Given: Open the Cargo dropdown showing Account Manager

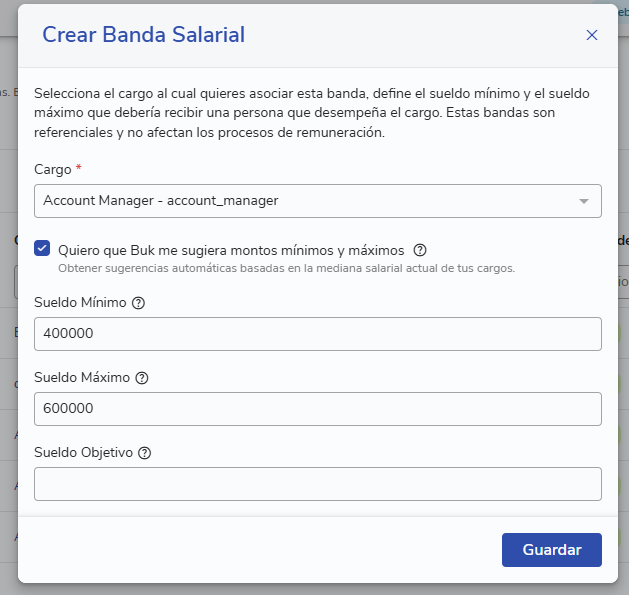Looking at the screenshot, I should click(318, 201).
